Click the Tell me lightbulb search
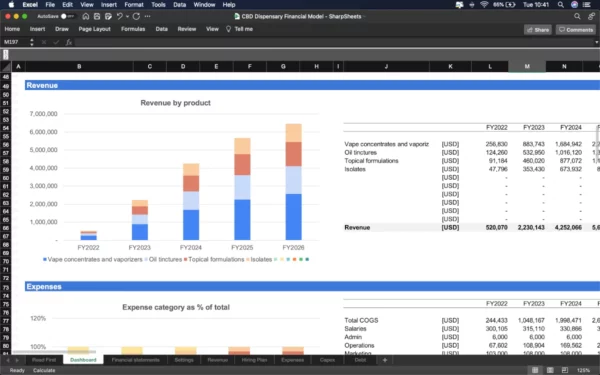Viewport: 600px width, 375px height. [240, 29]
